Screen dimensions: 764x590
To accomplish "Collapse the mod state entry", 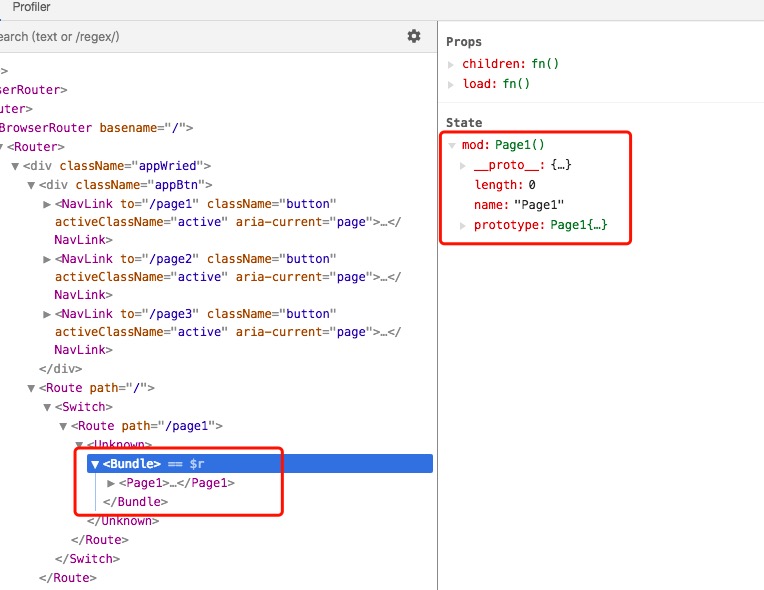I will (452, 145).
